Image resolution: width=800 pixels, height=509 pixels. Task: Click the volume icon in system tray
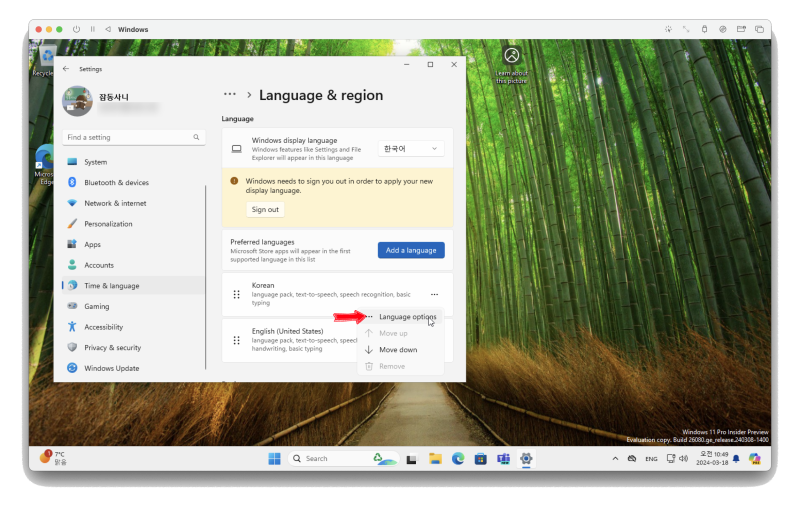tap(684, 459)
